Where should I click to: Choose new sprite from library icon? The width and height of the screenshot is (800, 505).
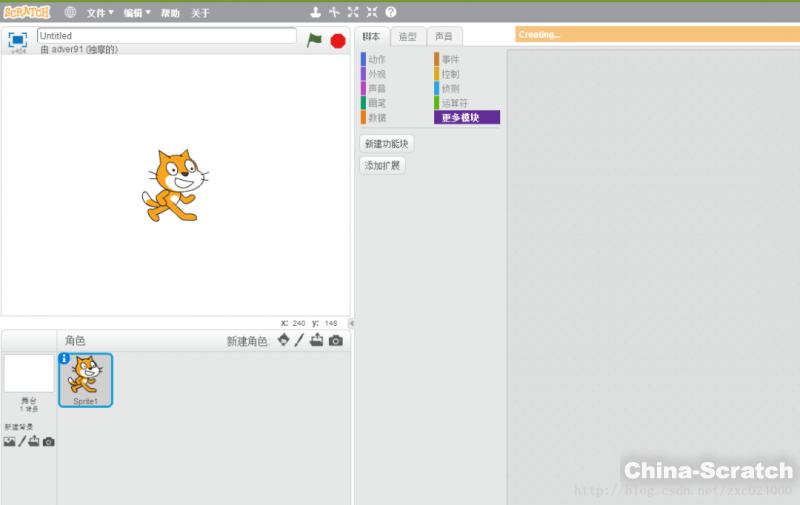point(283,341)
